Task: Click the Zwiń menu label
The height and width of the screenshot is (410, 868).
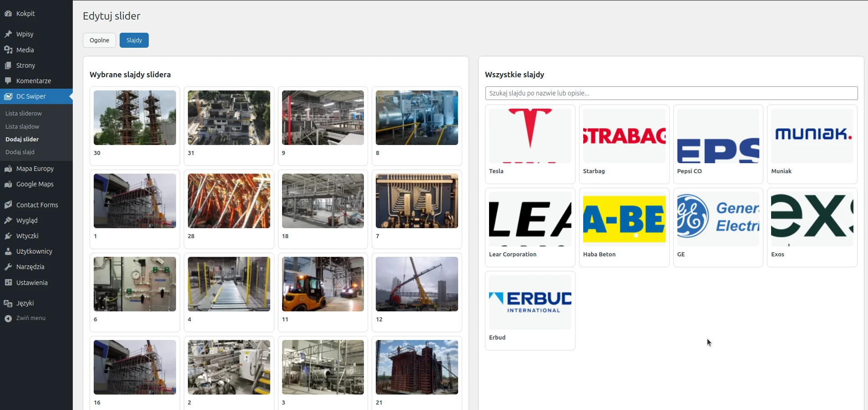Action: [x=31, y=318]
